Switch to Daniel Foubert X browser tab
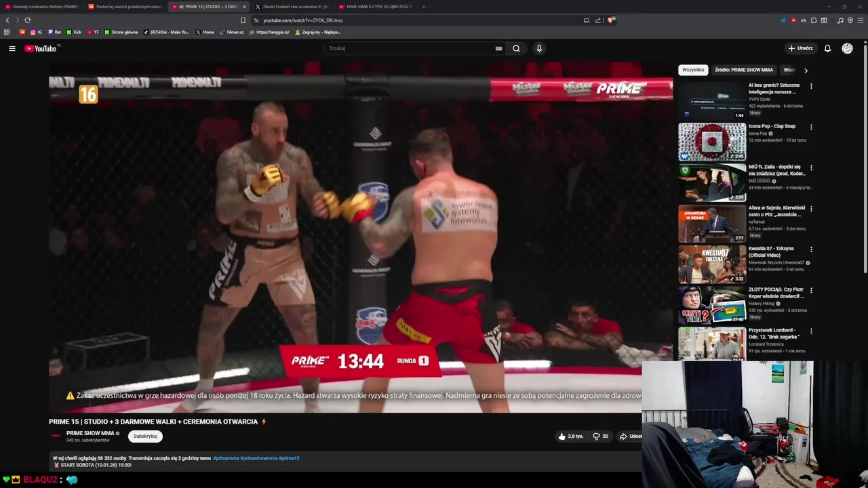Image resolution: width=868 pixels, height=488 pixels. click(292, 7)
